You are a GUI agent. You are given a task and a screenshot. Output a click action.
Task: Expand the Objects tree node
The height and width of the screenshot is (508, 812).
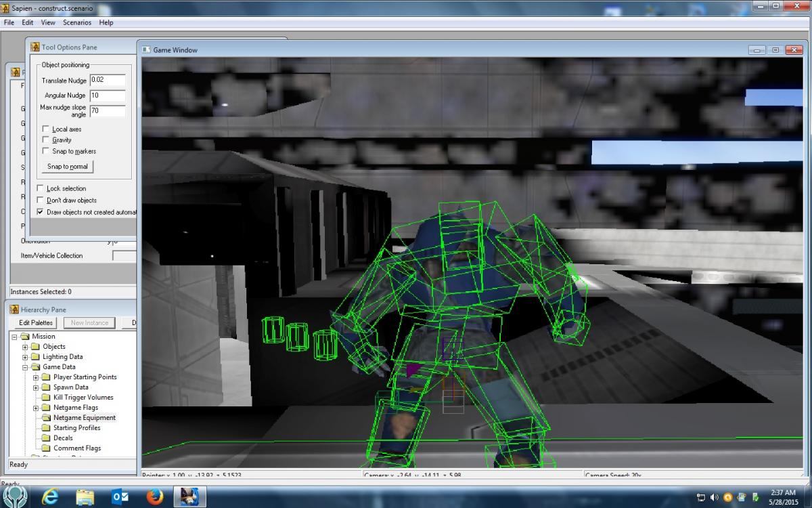pos(26,347)
